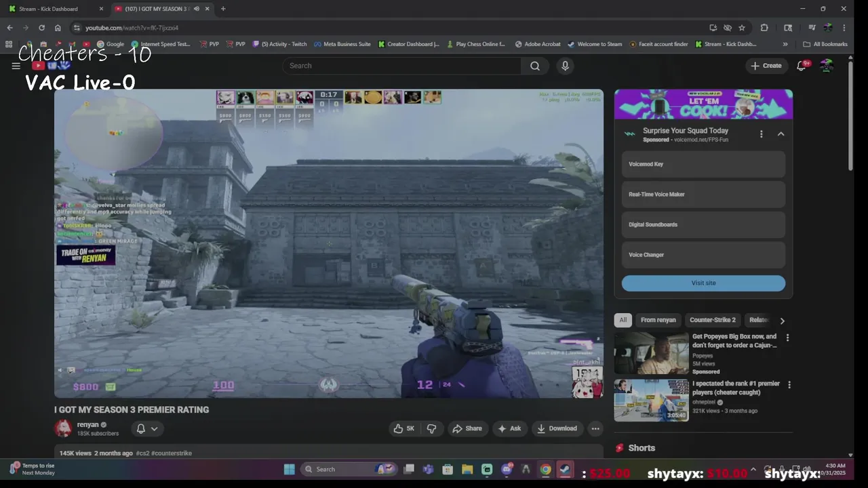Open the YouTube guide hamburger menu
This screenshot has width=868, height=488.
[x=16, y=66]
